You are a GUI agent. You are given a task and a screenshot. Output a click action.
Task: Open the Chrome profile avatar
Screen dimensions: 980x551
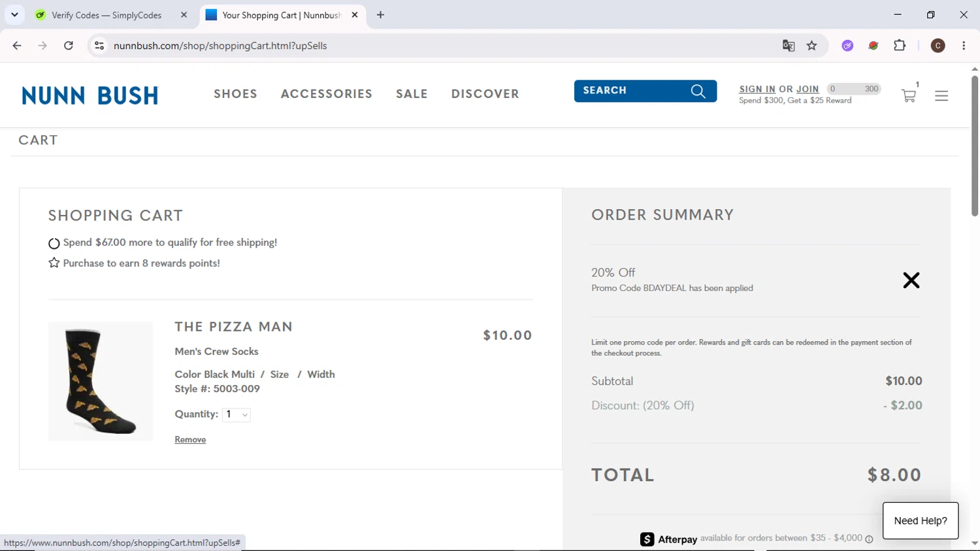938,46
